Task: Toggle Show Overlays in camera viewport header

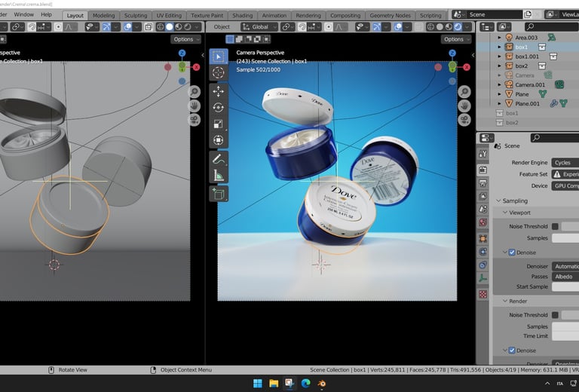Action: coord(398,27)
